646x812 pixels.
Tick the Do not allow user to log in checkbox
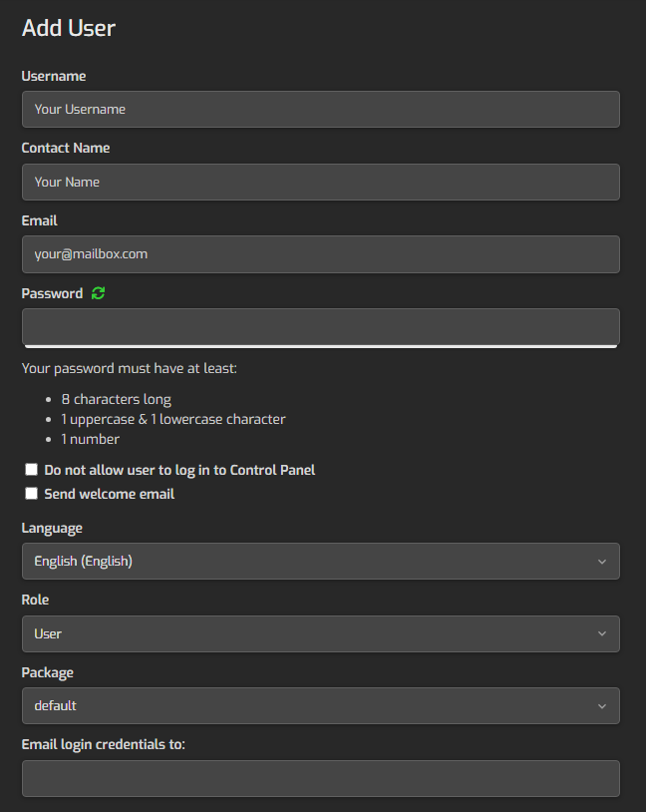(x=32, y=469)
